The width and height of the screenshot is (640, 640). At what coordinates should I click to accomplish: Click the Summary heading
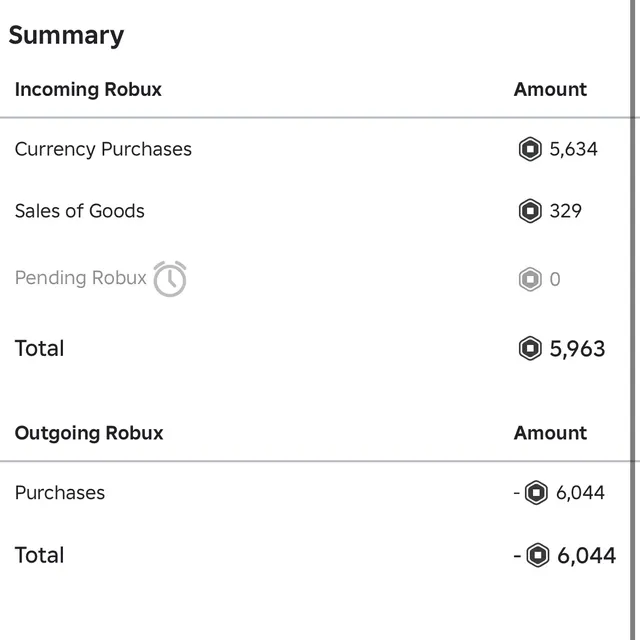click(66, 36)
